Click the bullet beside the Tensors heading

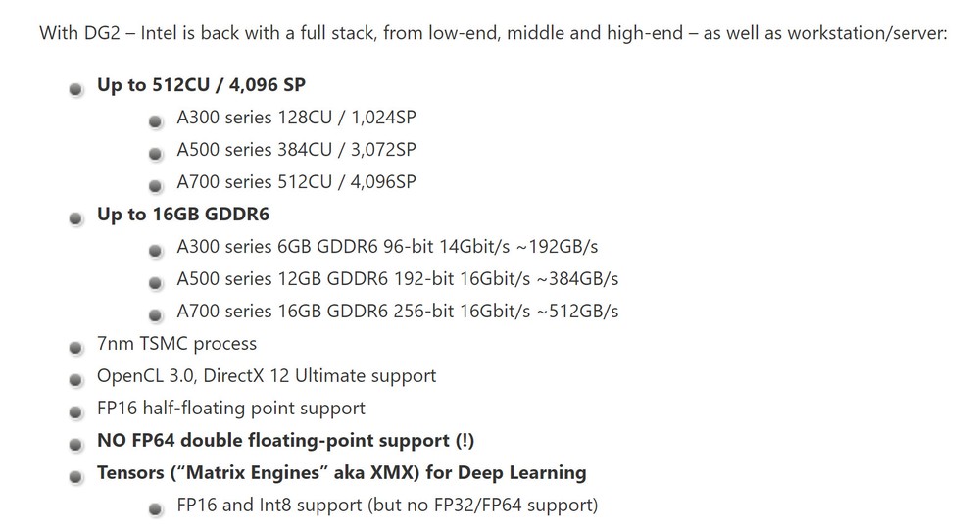point(75,477)
